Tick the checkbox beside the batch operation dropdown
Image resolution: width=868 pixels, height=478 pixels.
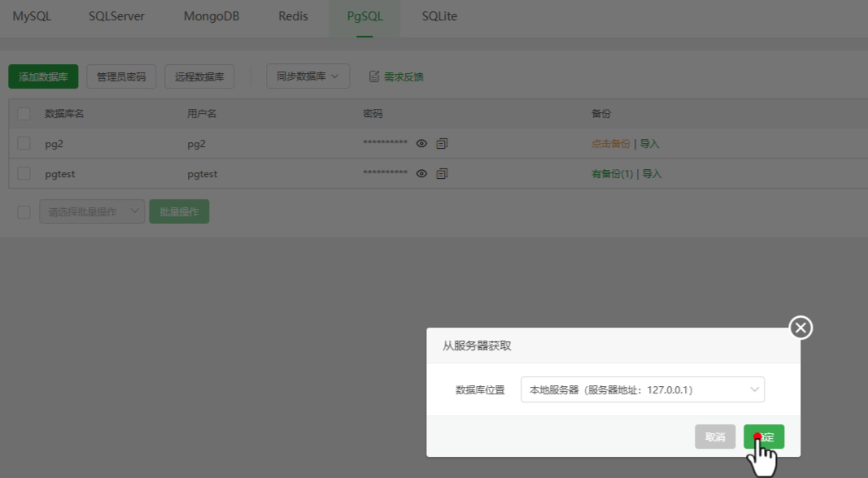pyautogui.click(x=24, y=212)
